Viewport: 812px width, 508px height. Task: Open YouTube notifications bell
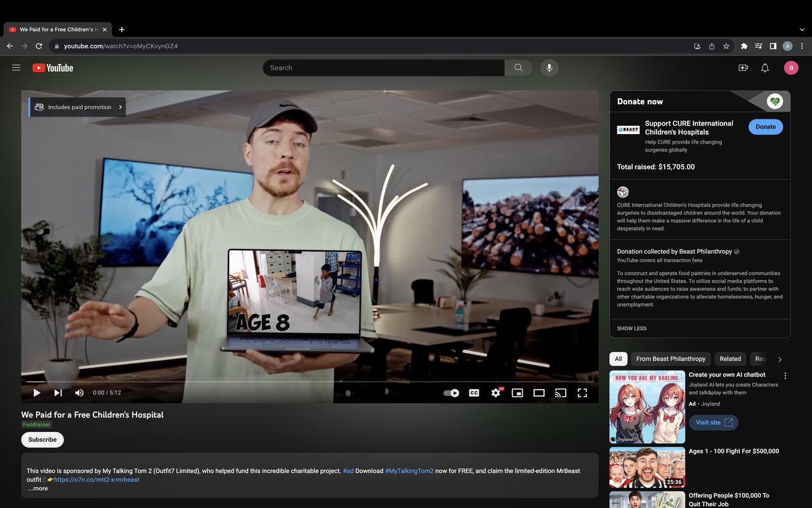point(764,67)
